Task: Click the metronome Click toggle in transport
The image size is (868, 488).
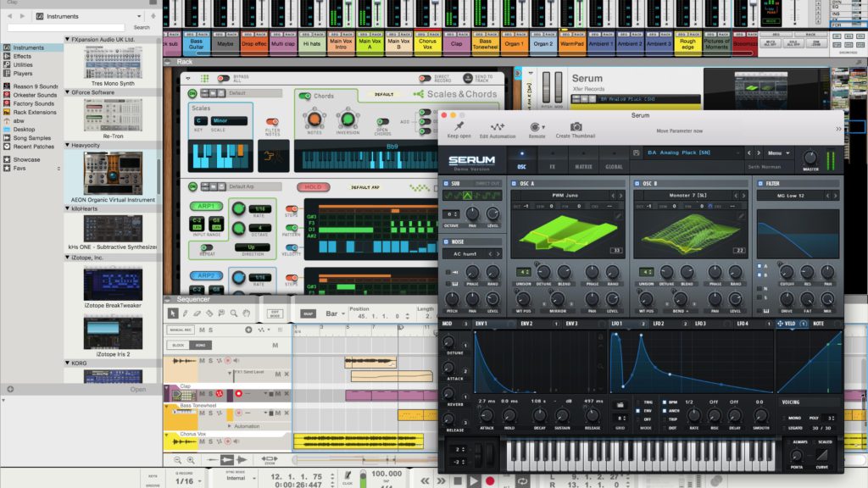Action: click(348, 475)
